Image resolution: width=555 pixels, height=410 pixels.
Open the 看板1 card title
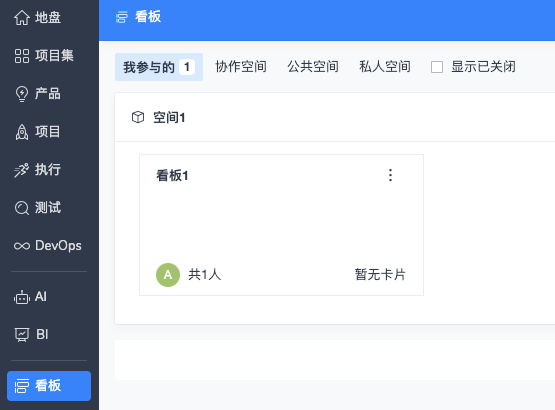click(172, 175)
